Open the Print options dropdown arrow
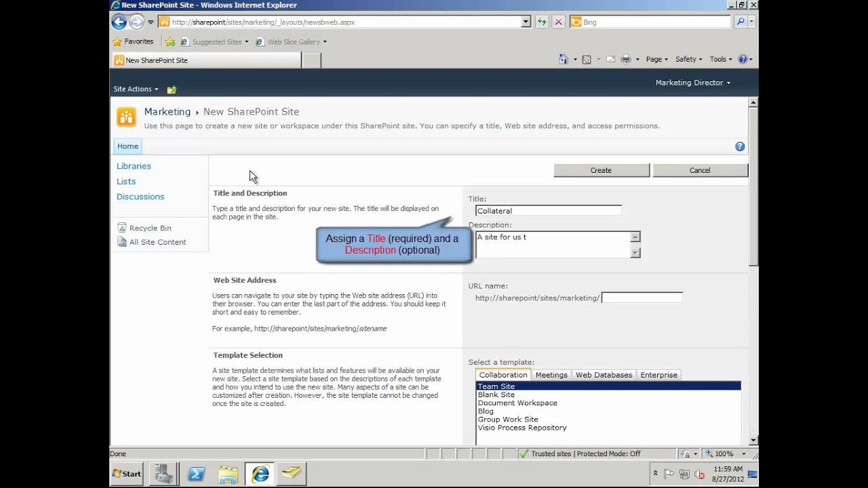The height and width of the screenshot is (488, 868). tap(637, 60)
